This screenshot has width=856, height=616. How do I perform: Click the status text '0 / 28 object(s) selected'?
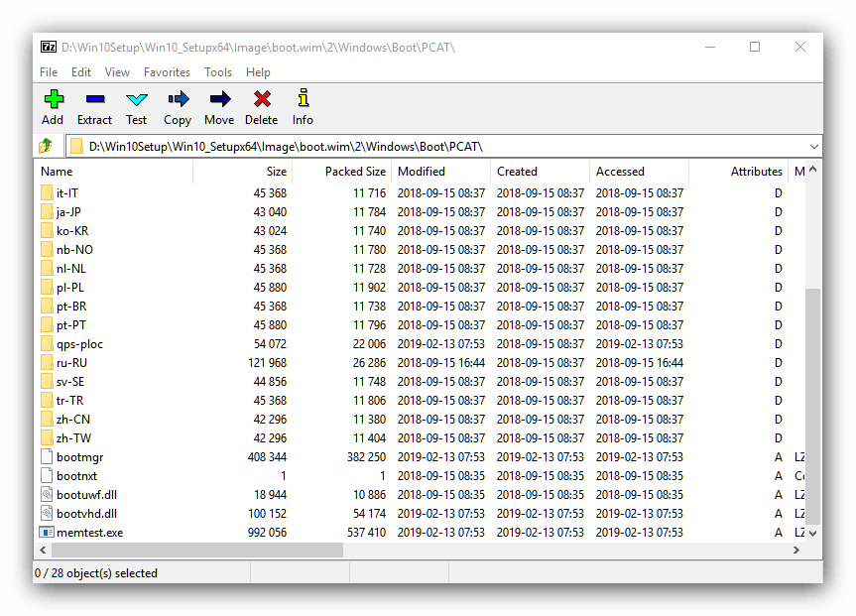[x=96, y=573]
